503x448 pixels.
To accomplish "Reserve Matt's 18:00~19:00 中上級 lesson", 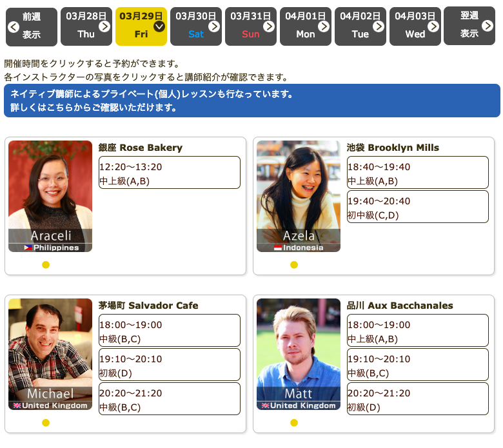I will pos(417,331).
